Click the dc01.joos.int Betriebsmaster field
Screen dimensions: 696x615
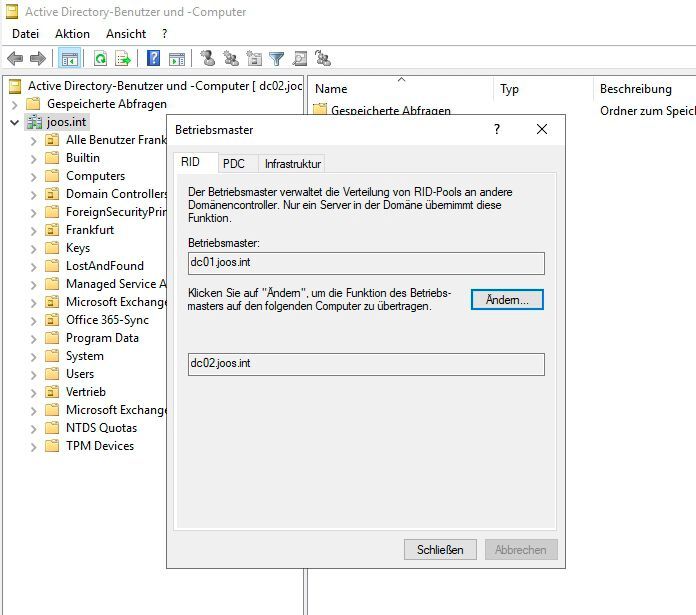click(x=366, y=263)
